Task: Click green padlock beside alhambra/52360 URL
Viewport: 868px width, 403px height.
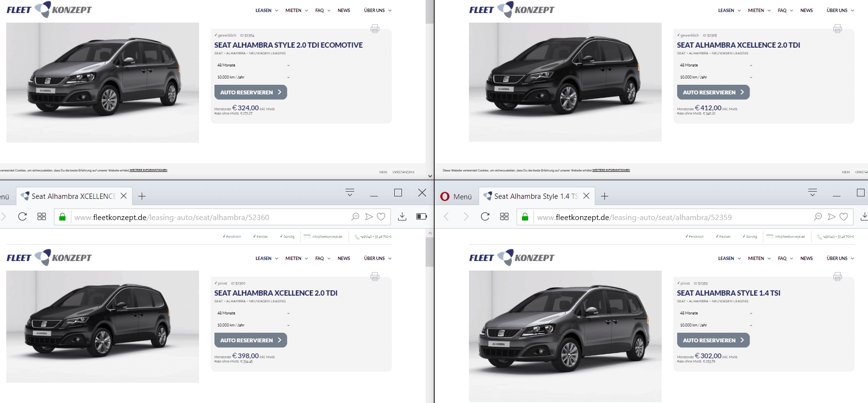Action: [62, 217]
